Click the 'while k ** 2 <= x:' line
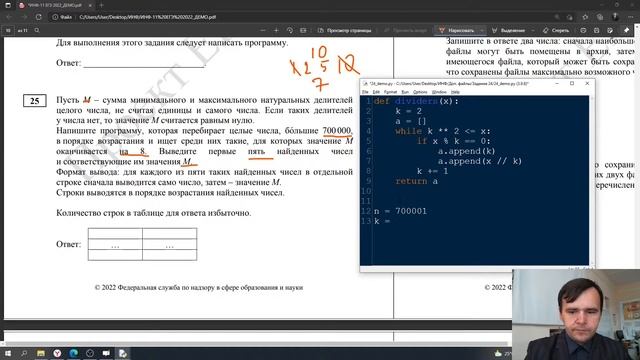640x360 pixels. tap(443, 131)
